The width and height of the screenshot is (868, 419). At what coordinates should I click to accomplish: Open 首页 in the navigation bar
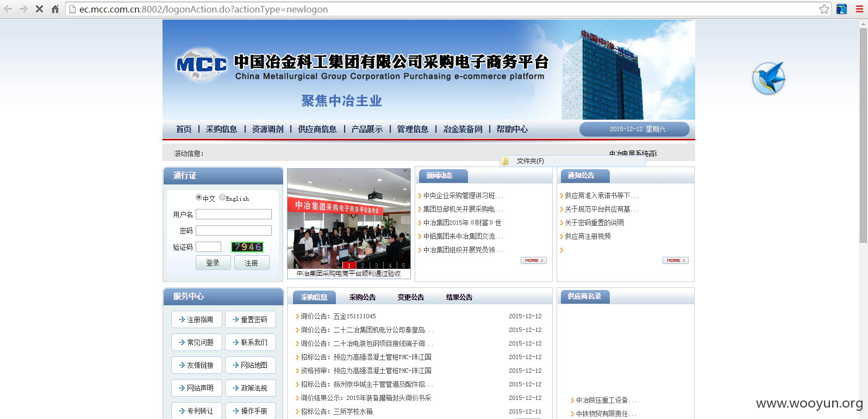184,129
